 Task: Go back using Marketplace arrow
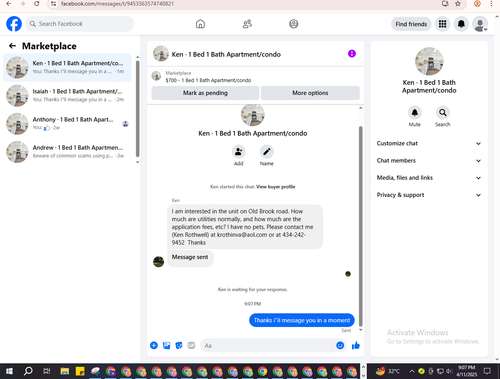[x=12, y=46]
